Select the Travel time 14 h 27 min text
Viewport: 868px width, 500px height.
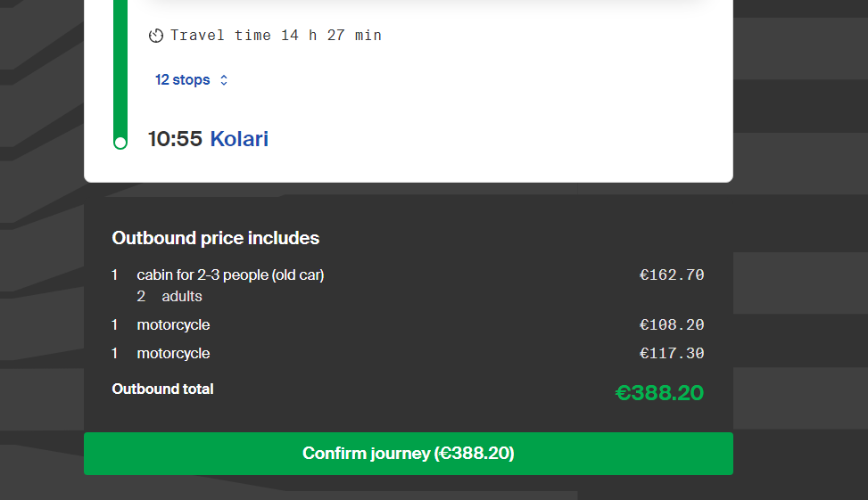tap(276, 36)
